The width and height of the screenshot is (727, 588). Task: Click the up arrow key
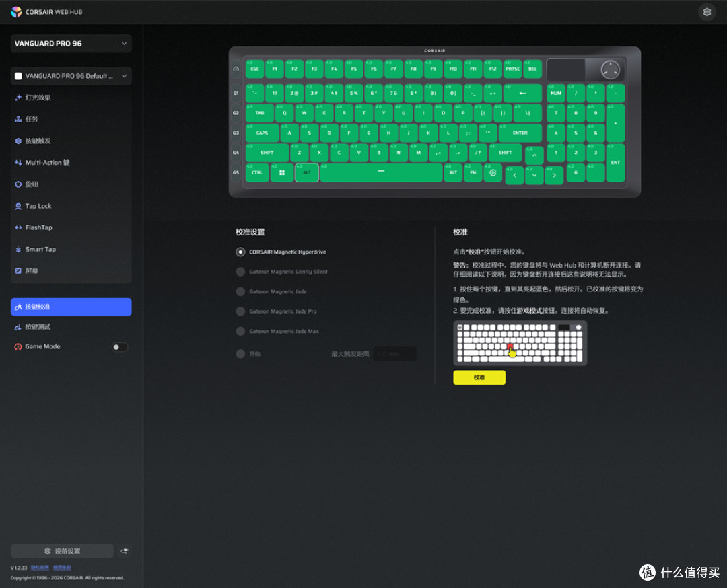[x=534, y=155]
